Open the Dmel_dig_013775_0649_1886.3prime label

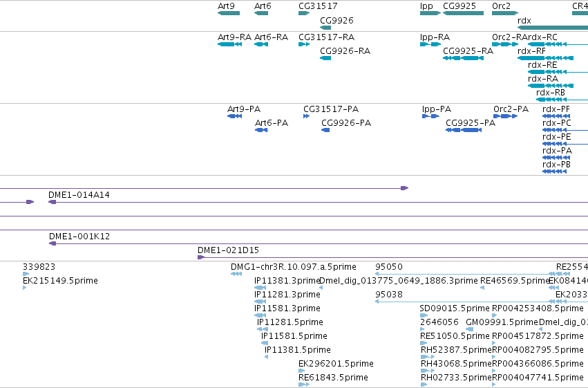tap(399, 281)
